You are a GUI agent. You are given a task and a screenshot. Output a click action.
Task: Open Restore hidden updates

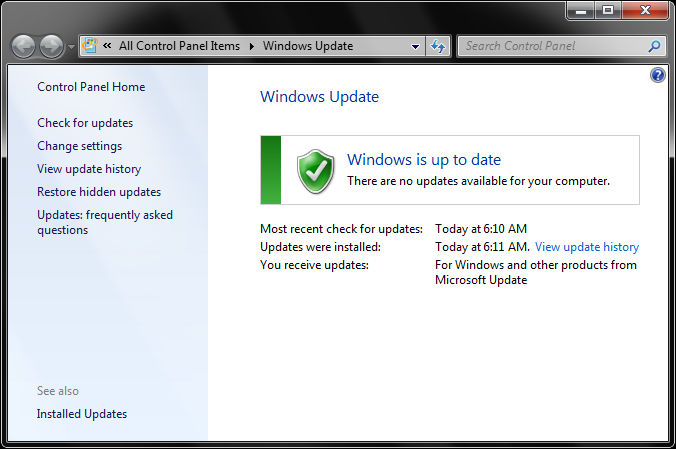pos(99,192)
